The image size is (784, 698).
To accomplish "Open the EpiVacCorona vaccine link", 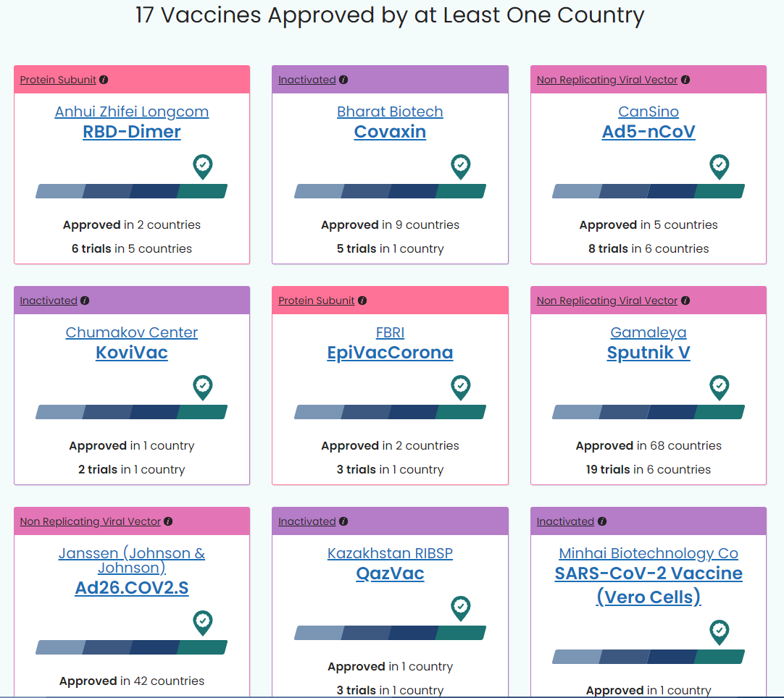I will (390, 353).
